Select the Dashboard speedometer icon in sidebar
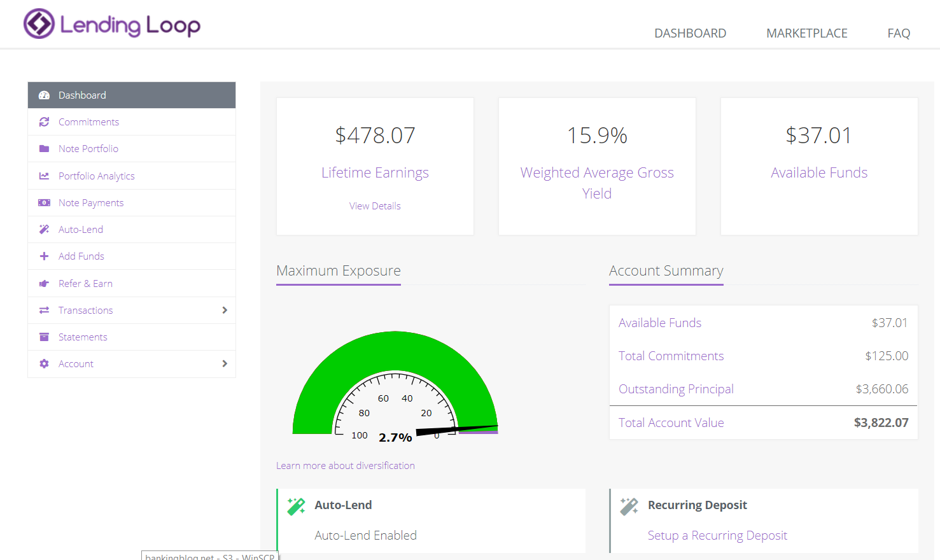Viewport: 940px width, 560px height. coord(44,95)
